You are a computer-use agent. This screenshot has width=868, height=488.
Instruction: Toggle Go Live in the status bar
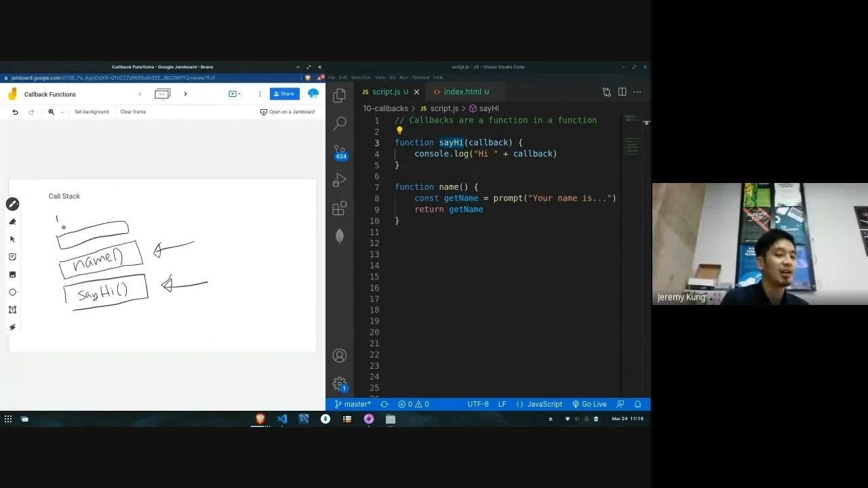coord(589,404)
